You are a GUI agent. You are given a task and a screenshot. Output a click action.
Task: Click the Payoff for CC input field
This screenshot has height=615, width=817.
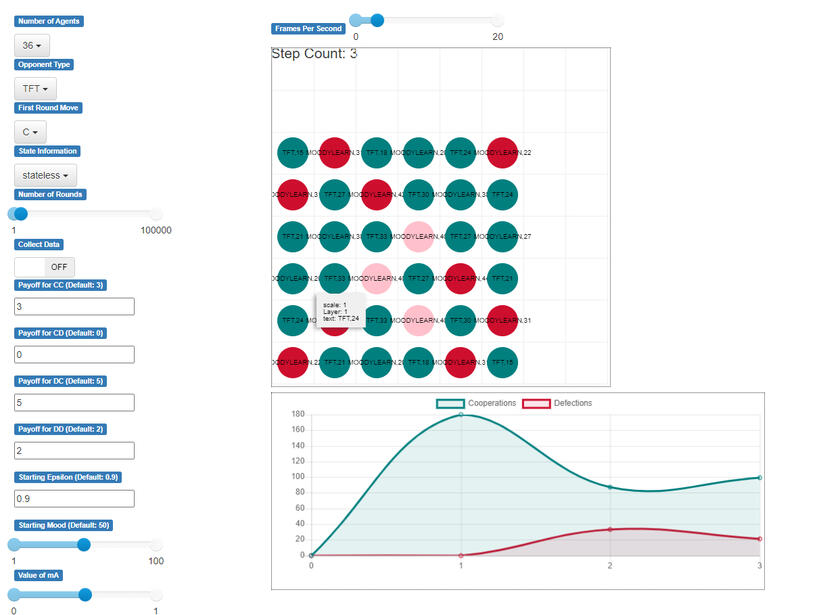pos(74,306)
